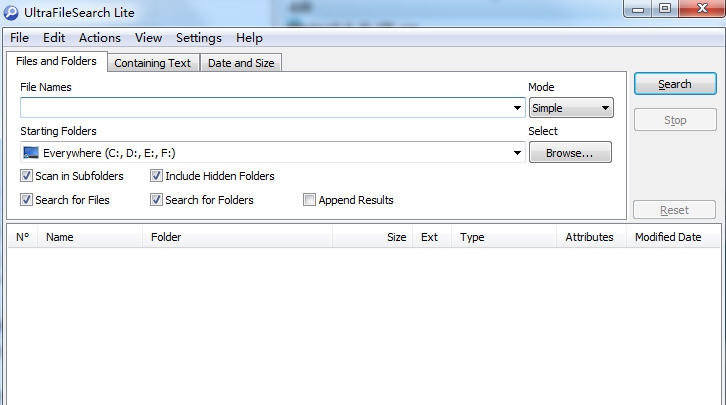
Task: Sort results by the N° column
Action: [x=22, y=237]
